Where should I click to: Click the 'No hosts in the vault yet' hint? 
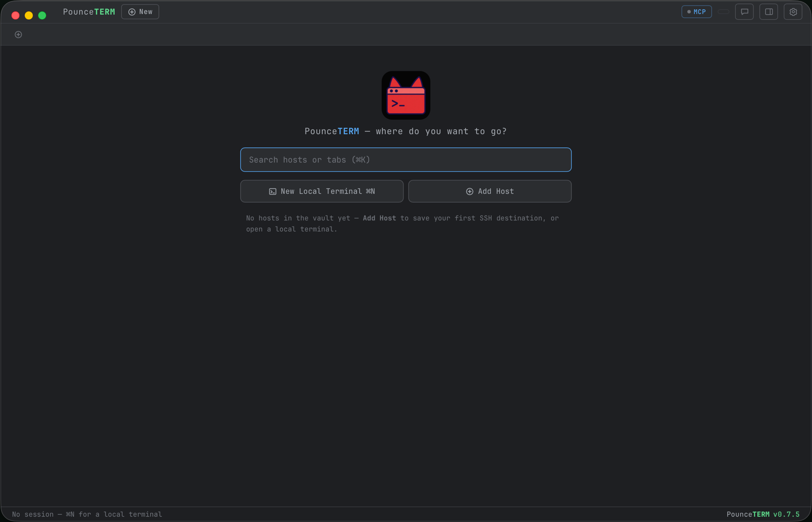402,223
